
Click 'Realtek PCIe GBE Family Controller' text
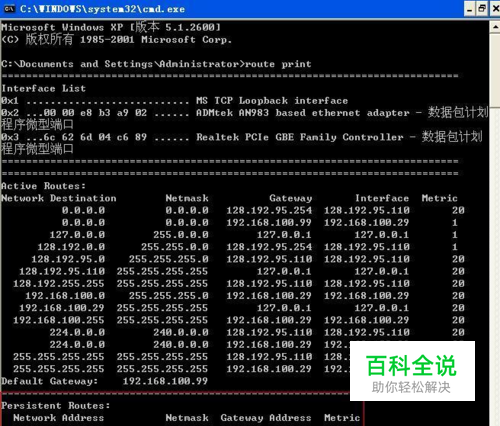tap(300, 137)
